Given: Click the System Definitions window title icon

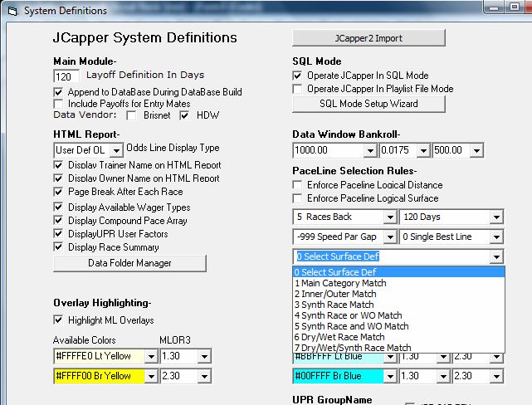Looking at the screenshot, I should (x=12, y=11).
